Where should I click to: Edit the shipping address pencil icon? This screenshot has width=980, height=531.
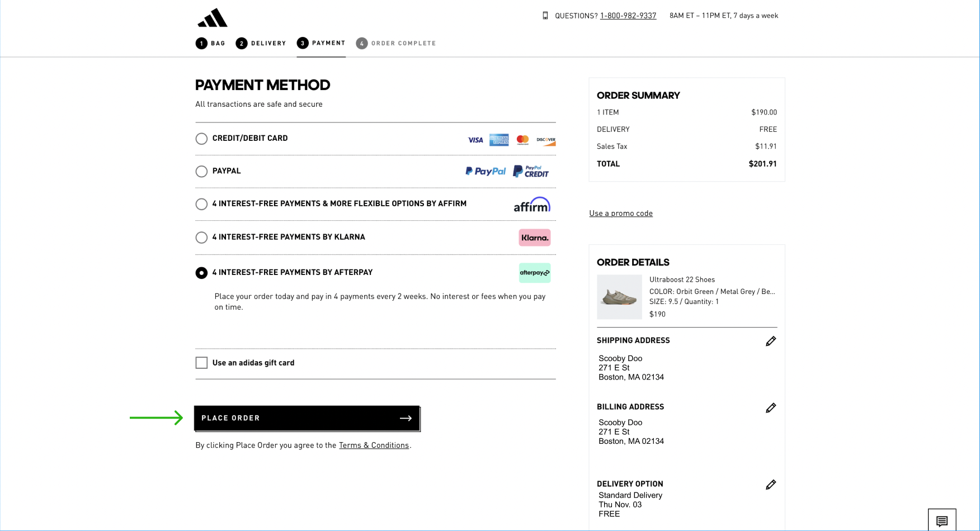(x=770, y=341)
